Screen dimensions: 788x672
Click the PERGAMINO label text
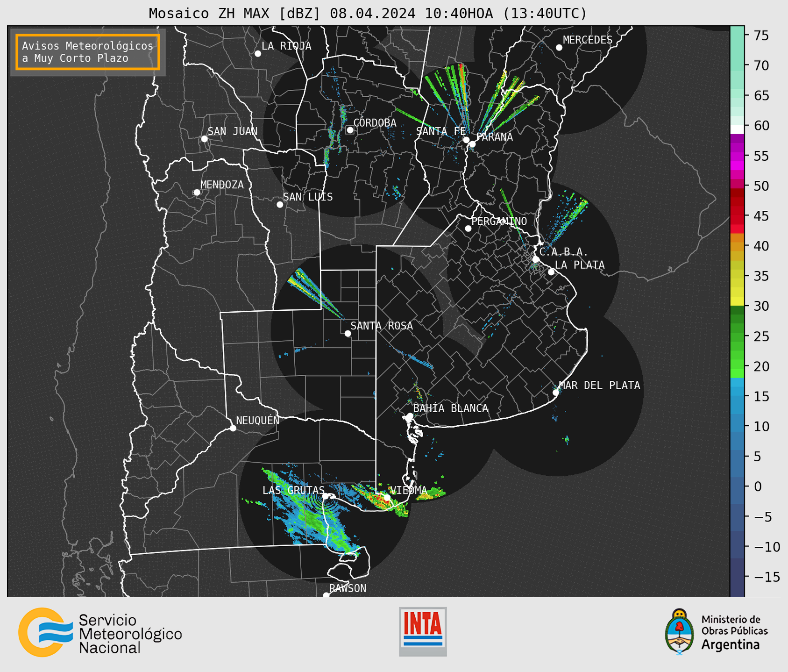(x=499, y=221)
